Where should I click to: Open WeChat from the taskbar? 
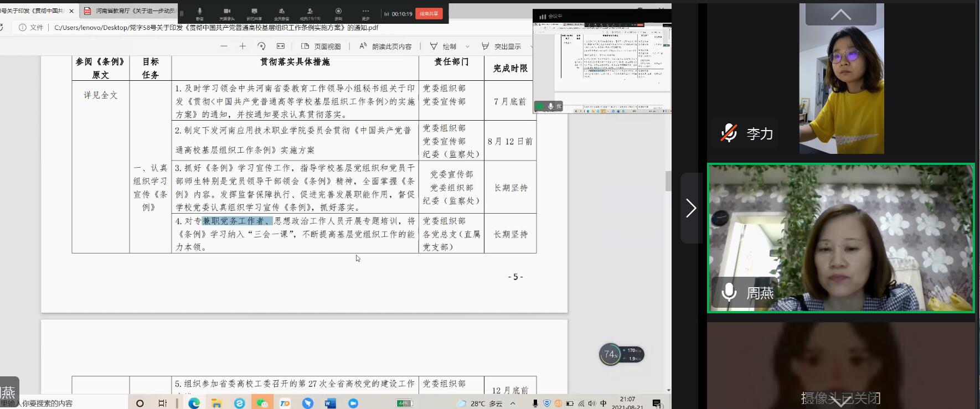(x=262, y=403)
